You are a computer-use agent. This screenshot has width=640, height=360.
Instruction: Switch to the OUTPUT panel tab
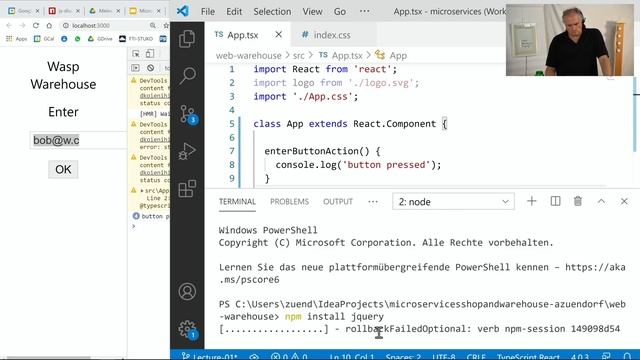click(x=338, y=202)
